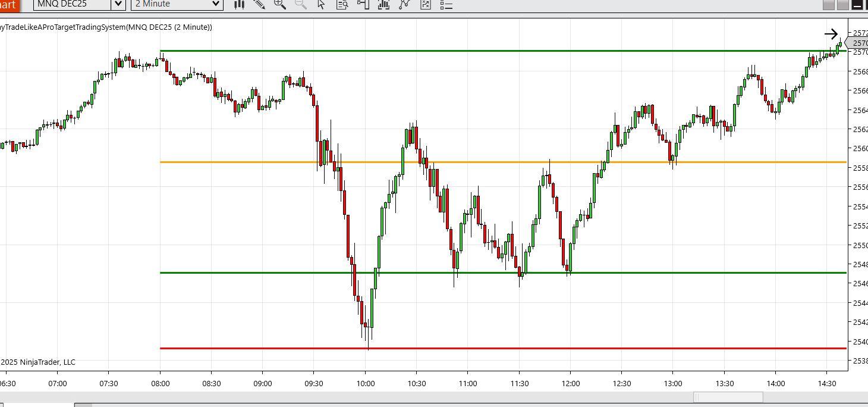Click the right arrow scroll-to-latest marker
This screenshot has height=407, width=868.
[x=831, y=34]
